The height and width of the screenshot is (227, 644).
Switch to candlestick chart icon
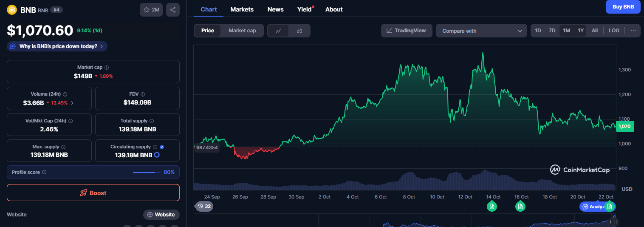pos(299,31)
